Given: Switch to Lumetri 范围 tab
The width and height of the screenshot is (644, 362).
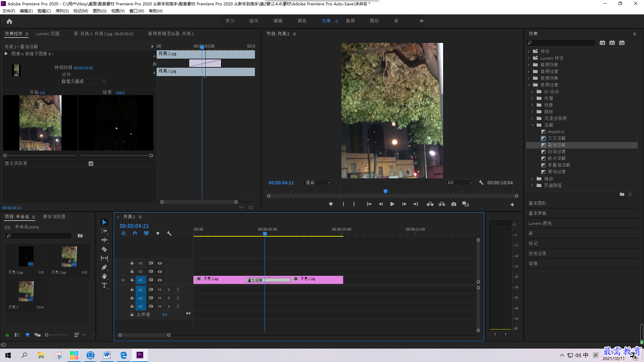Looking at the screenshot, I should (x=48, y=34).
